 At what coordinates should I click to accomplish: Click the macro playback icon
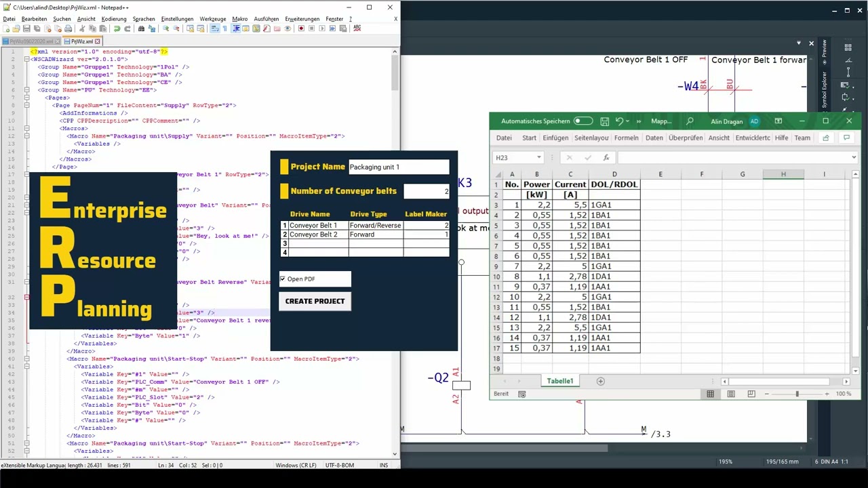(x=322, y=28)
